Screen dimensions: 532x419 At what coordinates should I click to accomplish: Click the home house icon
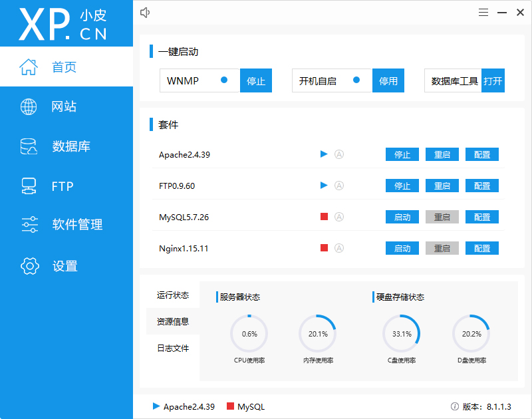click(29, 67)
